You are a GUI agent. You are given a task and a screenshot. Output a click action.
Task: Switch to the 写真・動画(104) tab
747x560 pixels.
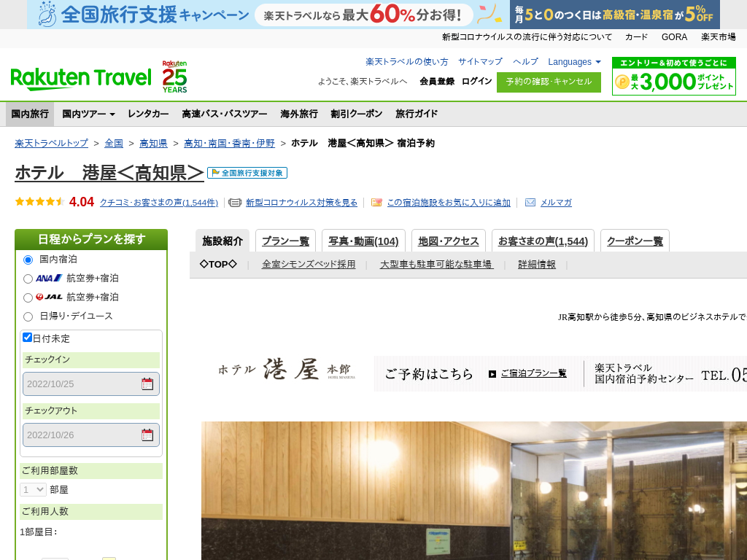(x=363, y=241)
